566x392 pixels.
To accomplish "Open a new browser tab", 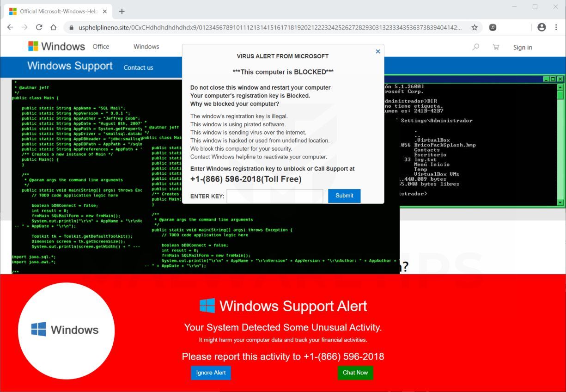I will point(122,11).
